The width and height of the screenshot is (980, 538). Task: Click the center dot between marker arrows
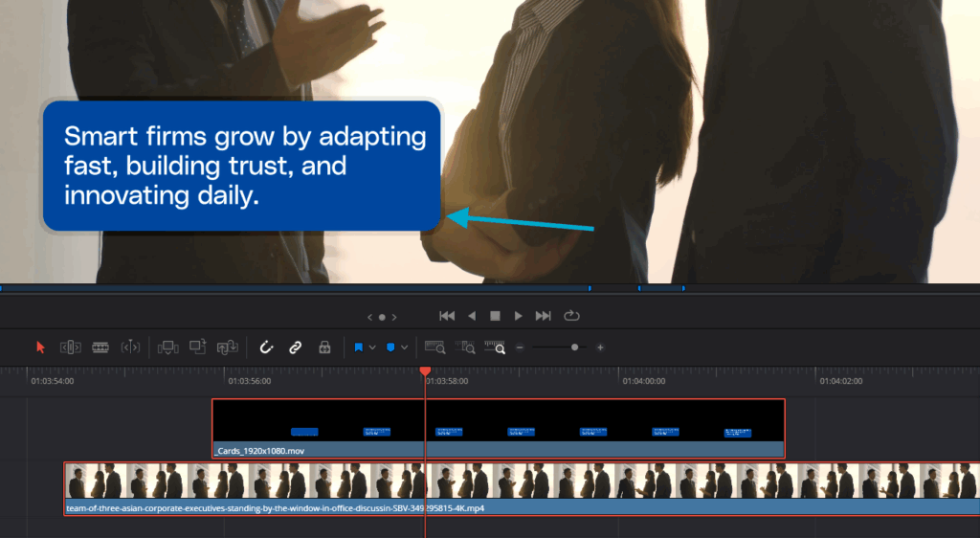coord(382,318)
